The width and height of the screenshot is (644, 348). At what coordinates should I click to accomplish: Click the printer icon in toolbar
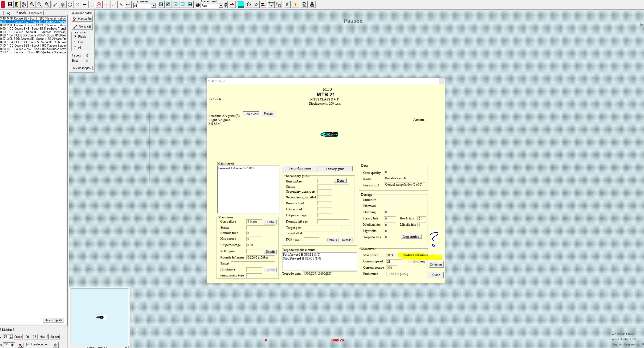coord(312,4)
